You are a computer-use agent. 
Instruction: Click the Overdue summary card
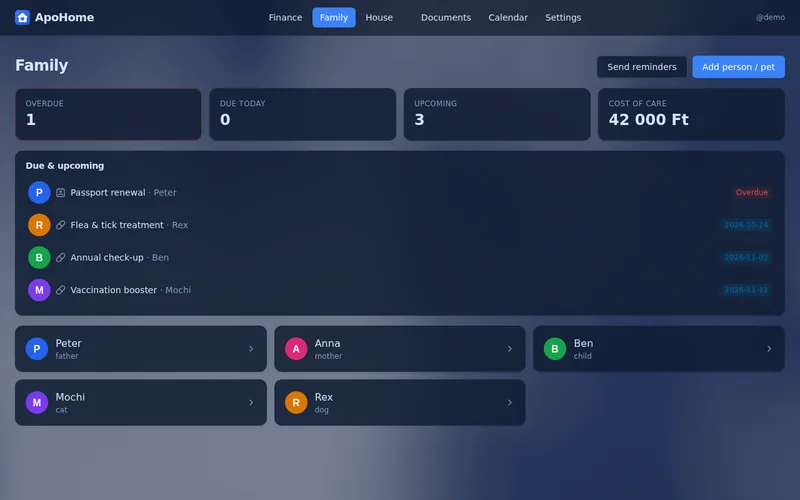[108, 114]
